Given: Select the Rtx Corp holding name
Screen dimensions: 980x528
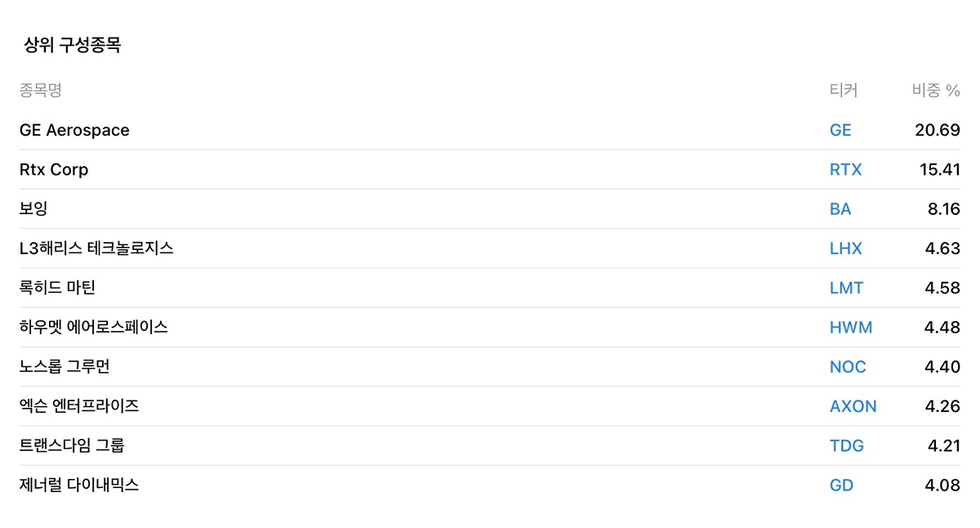Looking at the screenshot, I should click(x=54, y=170).
